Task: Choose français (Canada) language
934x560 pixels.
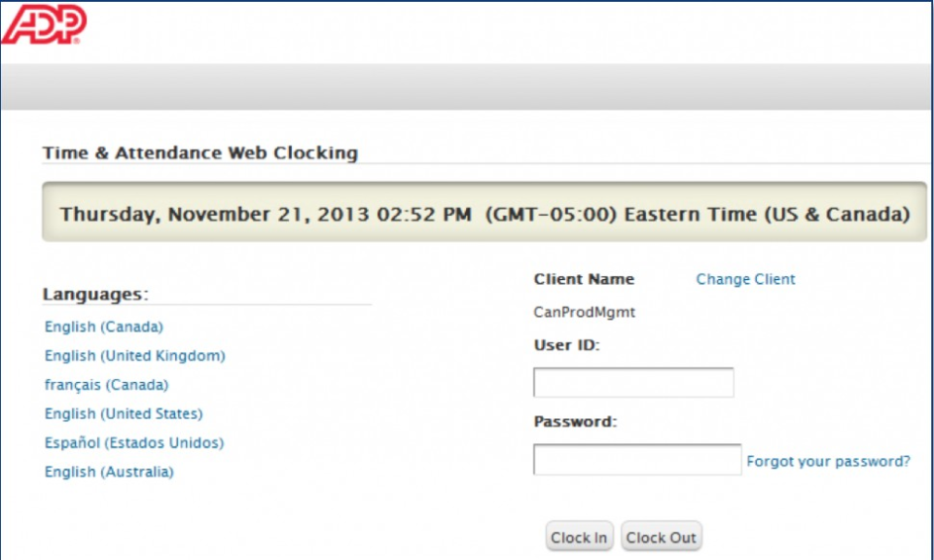Action: click(106, 385)
